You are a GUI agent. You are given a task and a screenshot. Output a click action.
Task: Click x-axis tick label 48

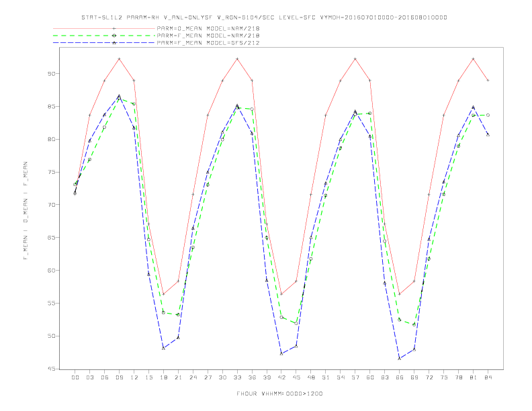[x=311, y=377]
